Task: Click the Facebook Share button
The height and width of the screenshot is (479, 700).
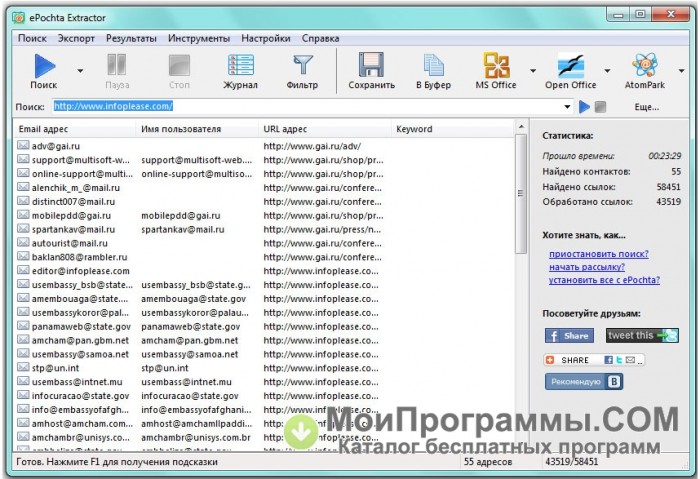Action: [569, 336]
